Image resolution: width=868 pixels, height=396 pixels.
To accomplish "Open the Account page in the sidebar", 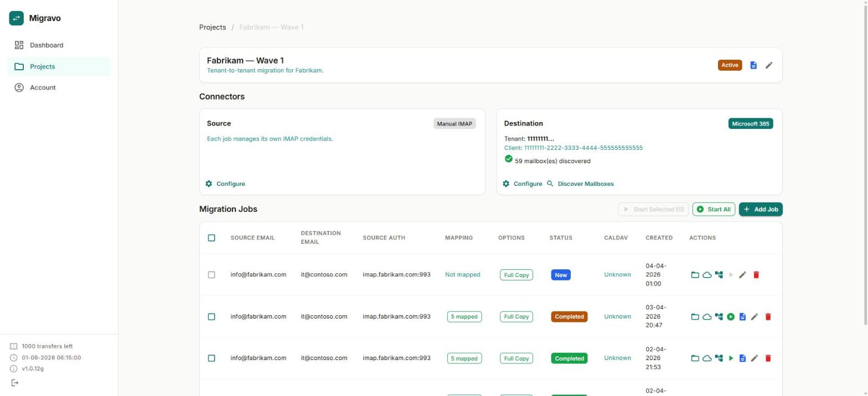I will (x=59, y=87).
